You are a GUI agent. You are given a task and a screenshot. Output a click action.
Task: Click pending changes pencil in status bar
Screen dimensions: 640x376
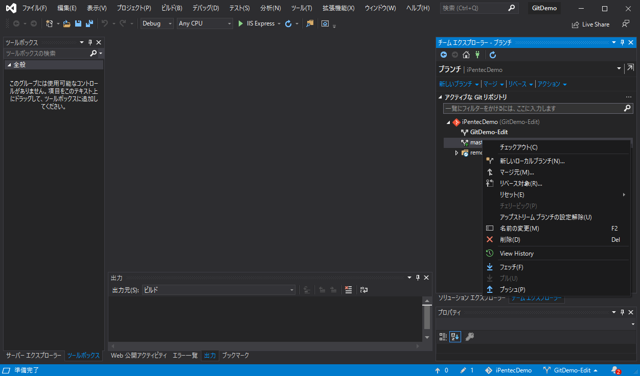click(x=467, y=370)
